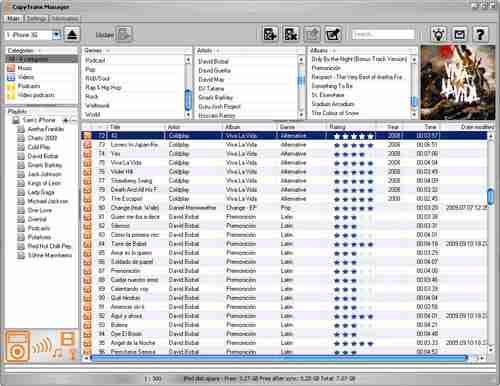Click the Albums list up scroll arrow

pos(414,60)
